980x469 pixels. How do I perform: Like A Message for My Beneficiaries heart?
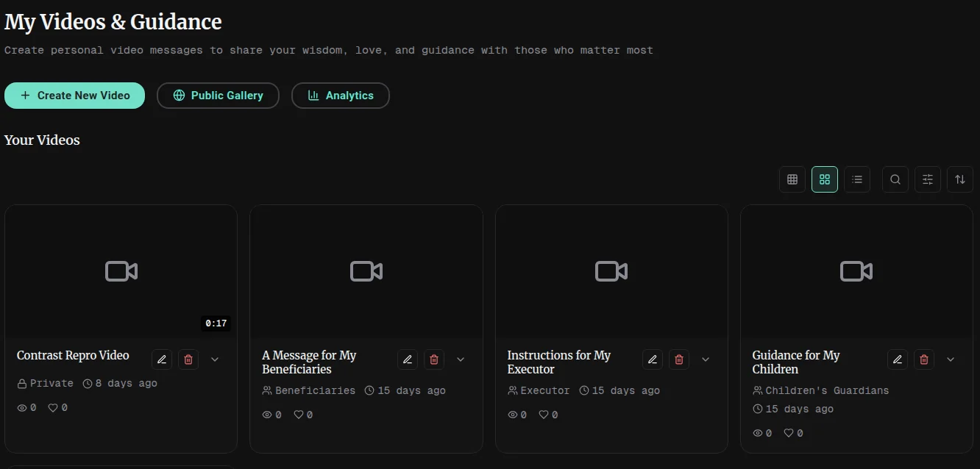click(299, 415)
